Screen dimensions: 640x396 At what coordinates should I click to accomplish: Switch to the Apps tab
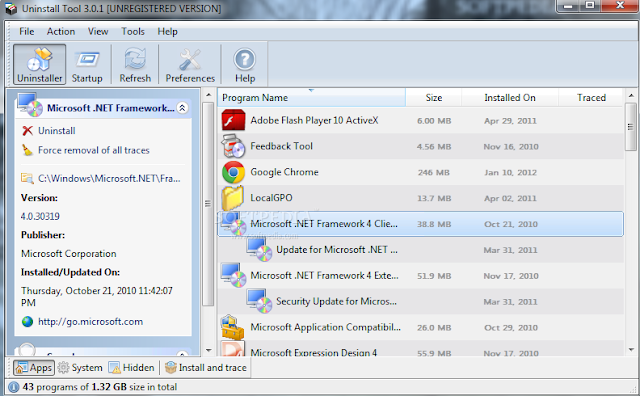tap(34, 368)
